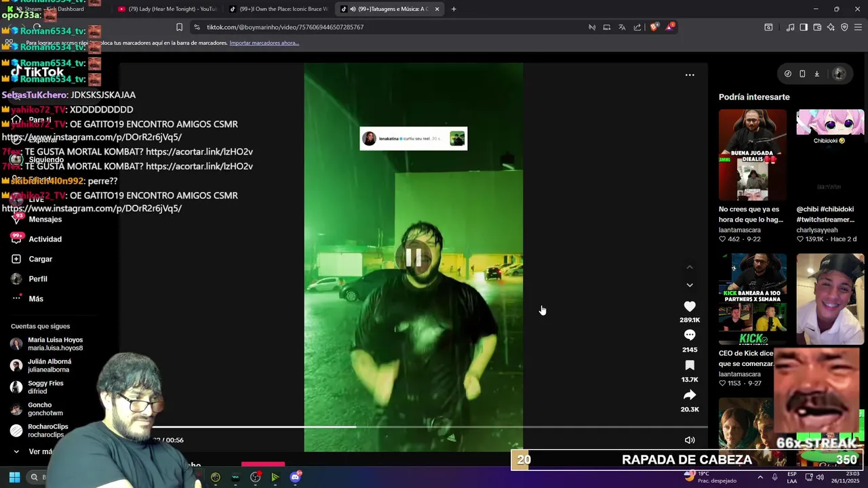868x488 pixels.
Task: Open the Brave Wallet icon
Action: click(x=817, y=27)
